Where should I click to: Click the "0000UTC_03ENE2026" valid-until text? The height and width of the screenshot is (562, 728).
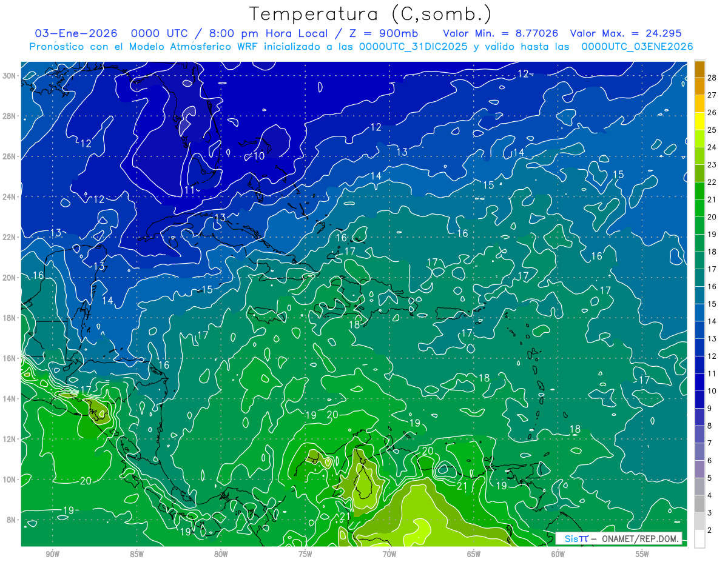[637, 47]
